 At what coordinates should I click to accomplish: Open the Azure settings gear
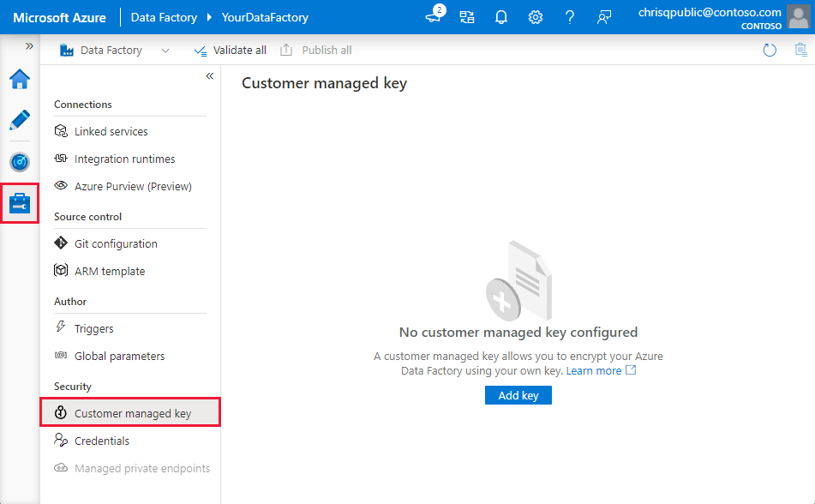coord(535,17)
